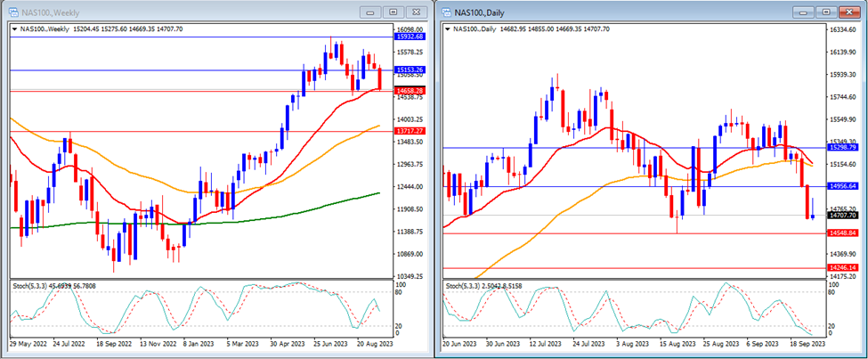Click the 20 Aug 2023 date on Weekly time axis
The width and height of the screenshot is (868, 359).
(374, 344)
